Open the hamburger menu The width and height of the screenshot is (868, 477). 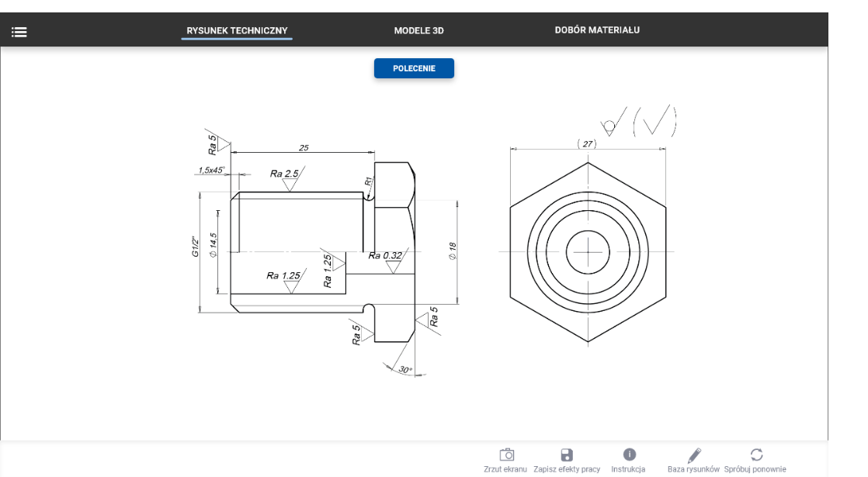(19, 32)
